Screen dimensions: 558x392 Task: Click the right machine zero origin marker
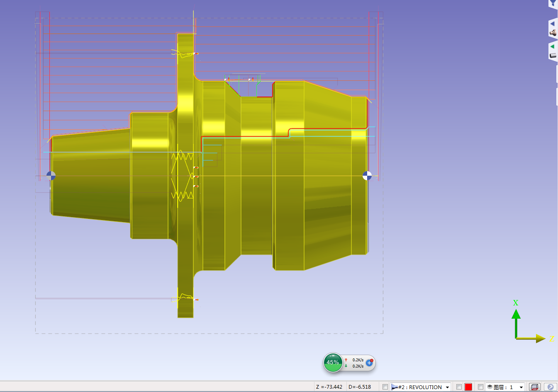[367, 176]
